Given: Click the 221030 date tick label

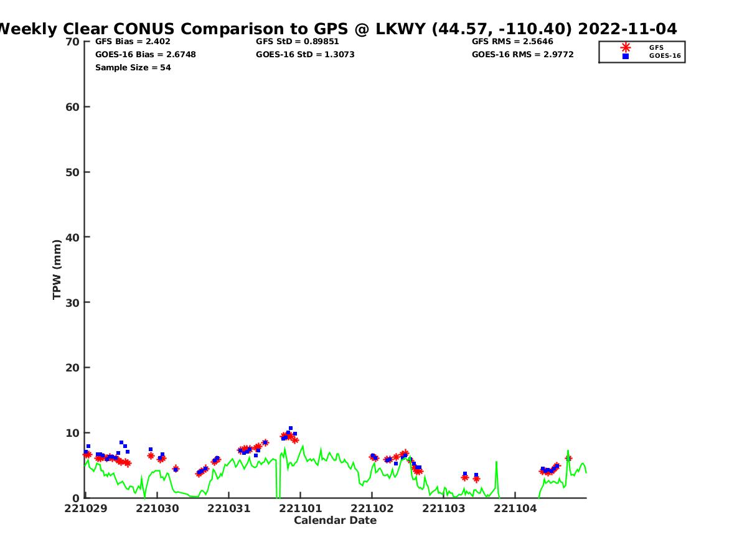Looking at the screenshot, I should click(x=157, y=508).
